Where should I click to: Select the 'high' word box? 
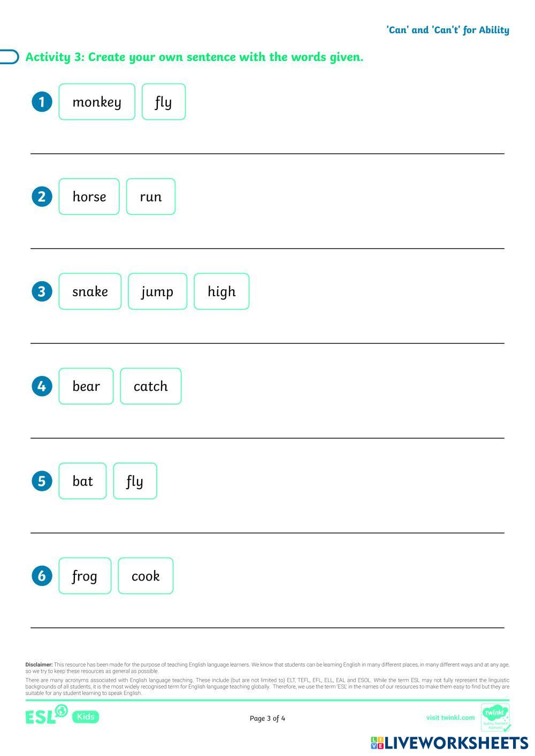221,291
